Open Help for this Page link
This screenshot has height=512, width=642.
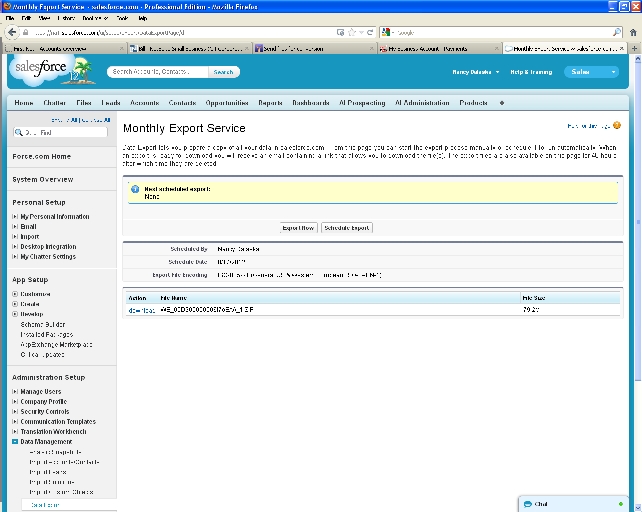click(x=589, y=126)
